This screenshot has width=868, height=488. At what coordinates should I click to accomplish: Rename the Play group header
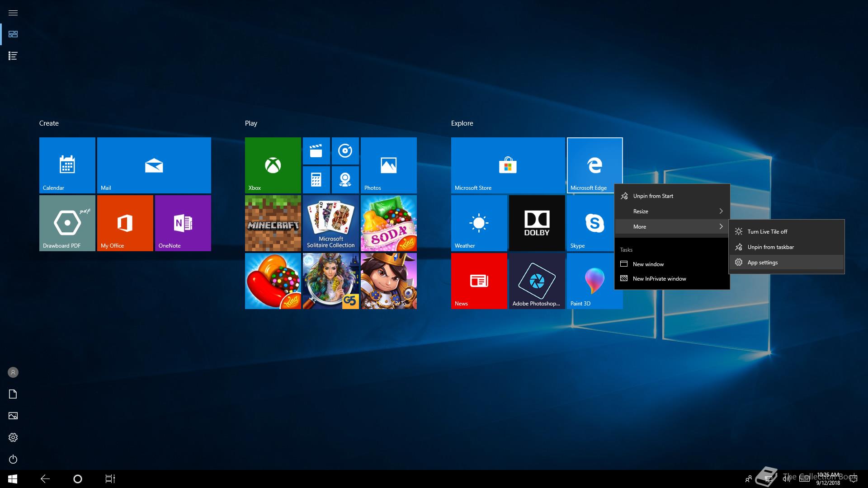click(251, 123)
